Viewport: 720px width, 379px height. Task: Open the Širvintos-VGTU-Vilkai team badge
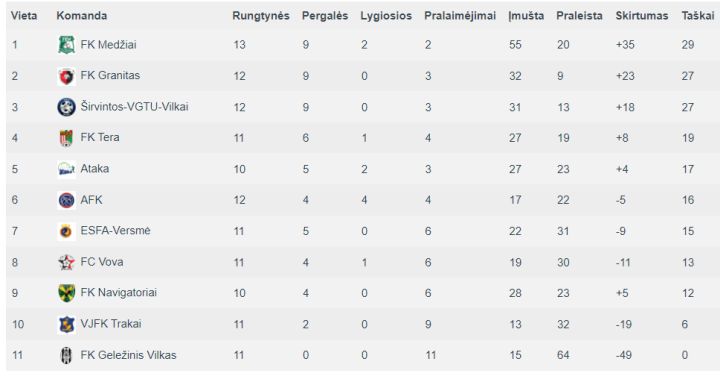point(66,107)
